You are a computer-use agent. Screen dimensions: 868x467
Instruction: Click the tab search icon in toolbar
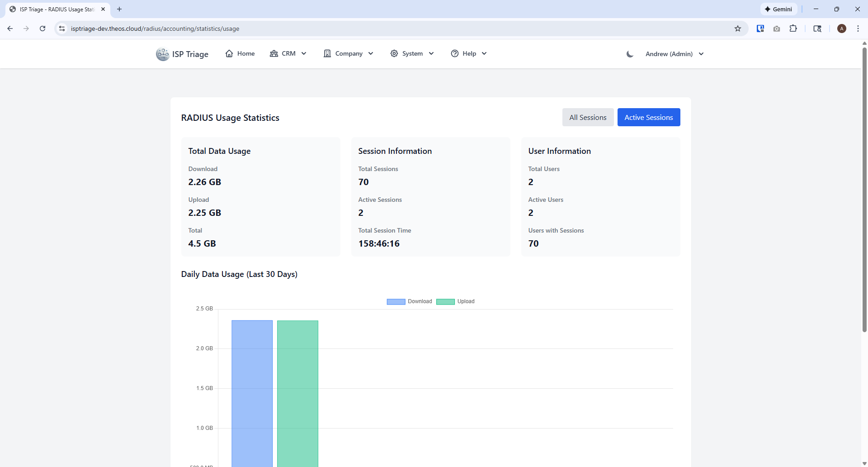[x=817, y=29]
